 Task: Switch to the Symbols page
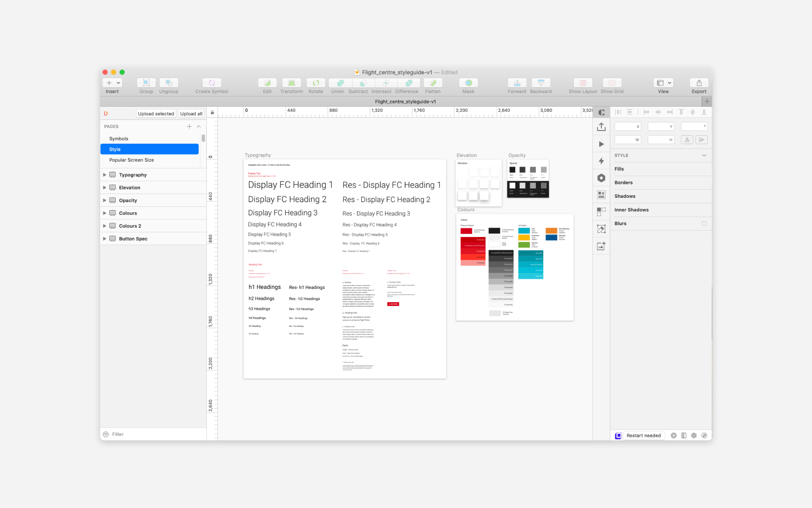tap(119, 139)
